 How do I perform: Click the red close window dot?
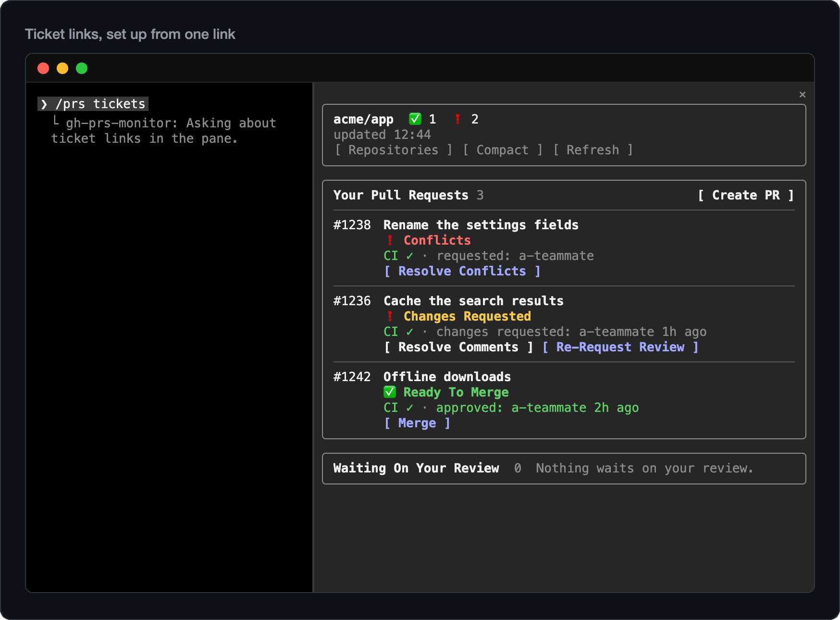point(43,68)
